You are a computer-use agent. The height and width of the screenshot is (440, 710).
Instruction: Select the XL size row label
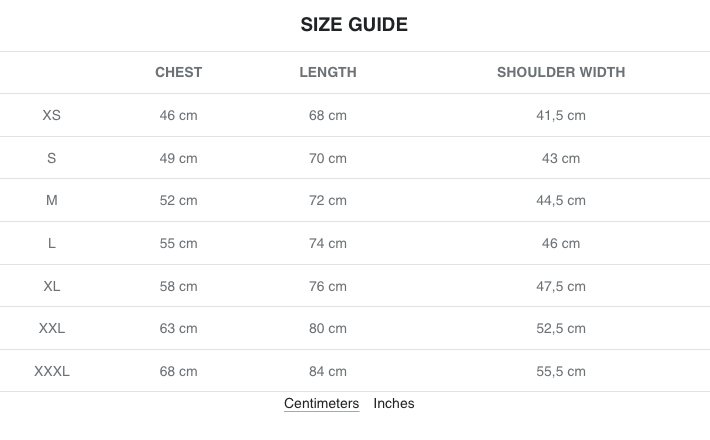52,286
